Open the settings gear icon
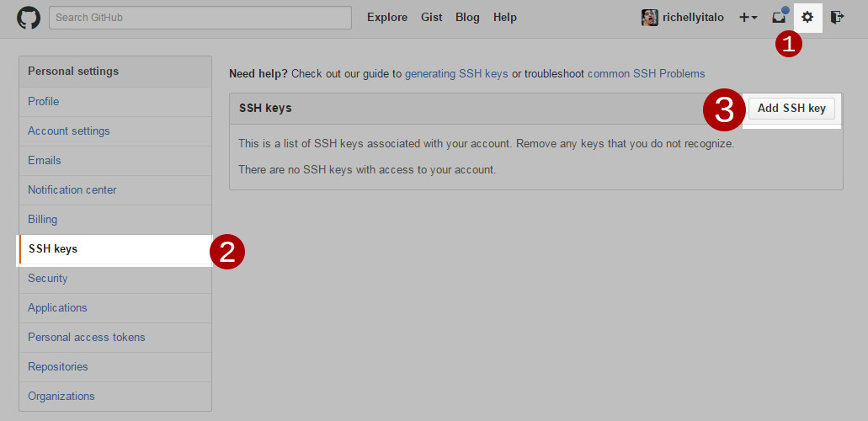 pyautogui.click(x=807, y=18)
